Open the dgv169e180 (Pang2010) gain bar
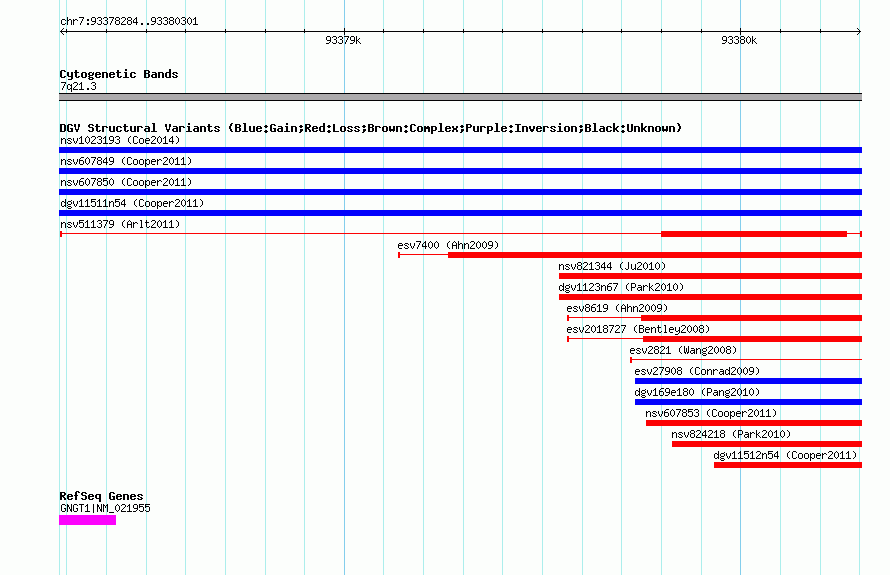This screenshot has height=575, width=890. click(749, 402)
